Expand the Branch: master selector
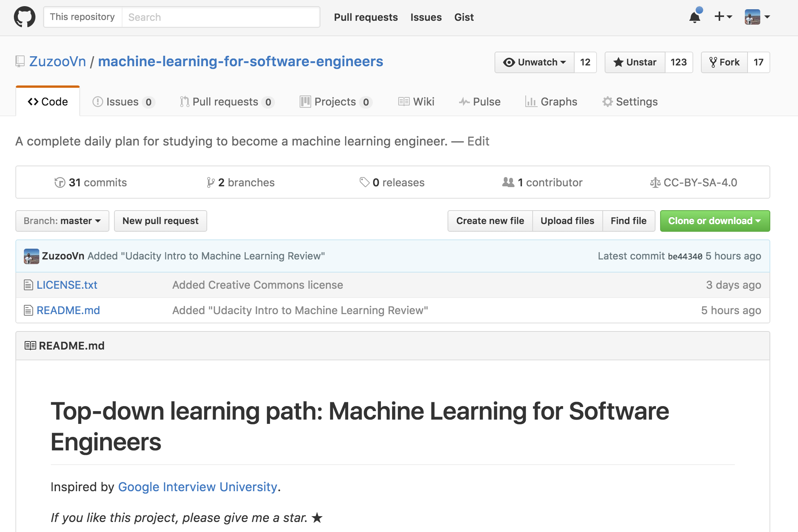 tap(62, 221)
